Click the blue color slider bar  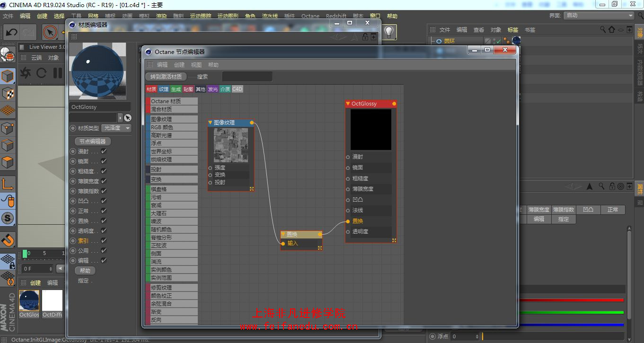571,325
